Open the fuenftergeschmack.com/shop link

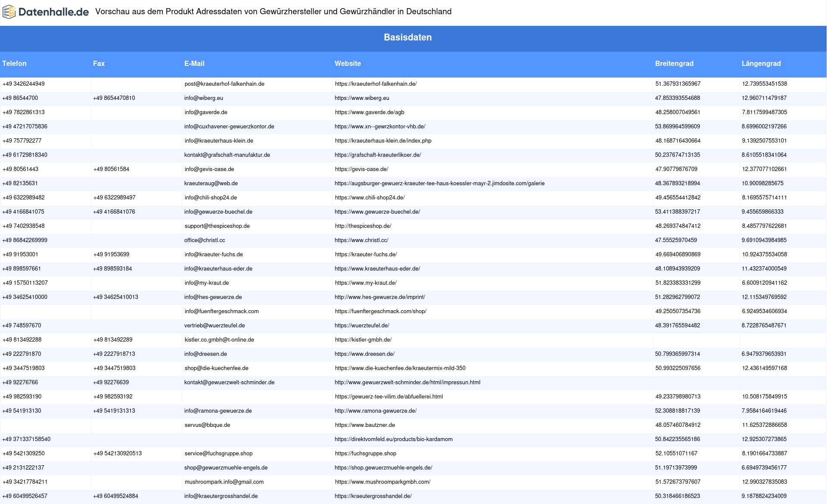(381, 311)
